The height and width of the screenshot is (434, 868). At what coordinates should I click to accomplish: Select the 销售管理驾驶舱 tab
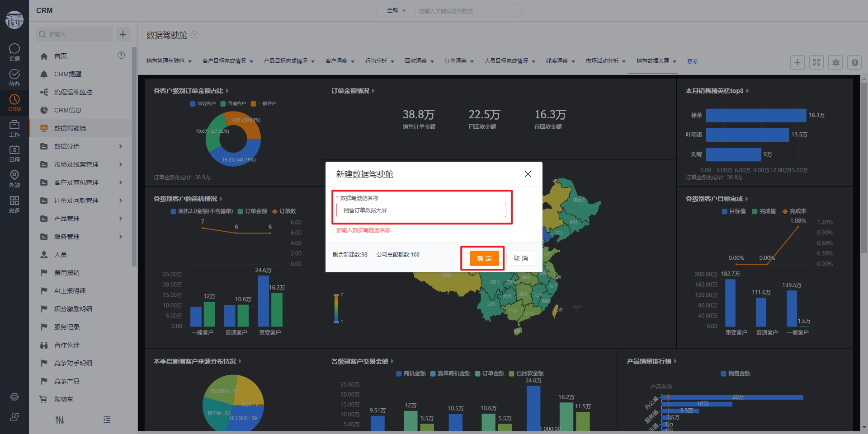169,61
